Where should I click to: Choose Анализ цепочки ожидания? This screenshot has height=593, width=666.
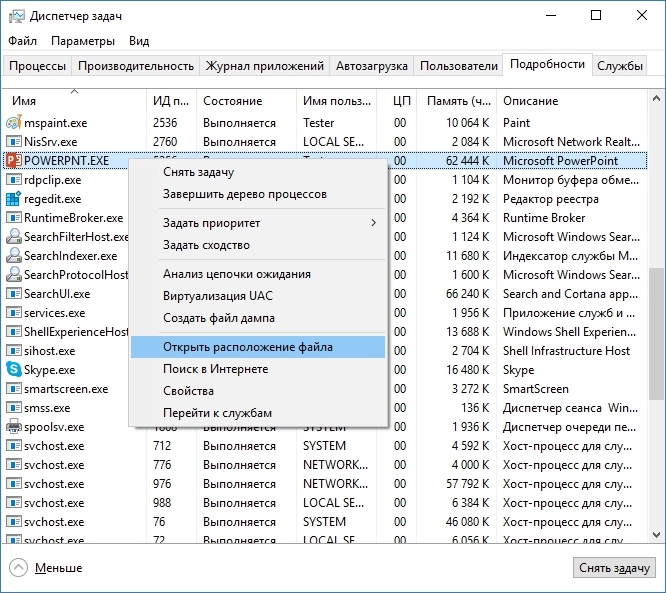coord(258,274)
